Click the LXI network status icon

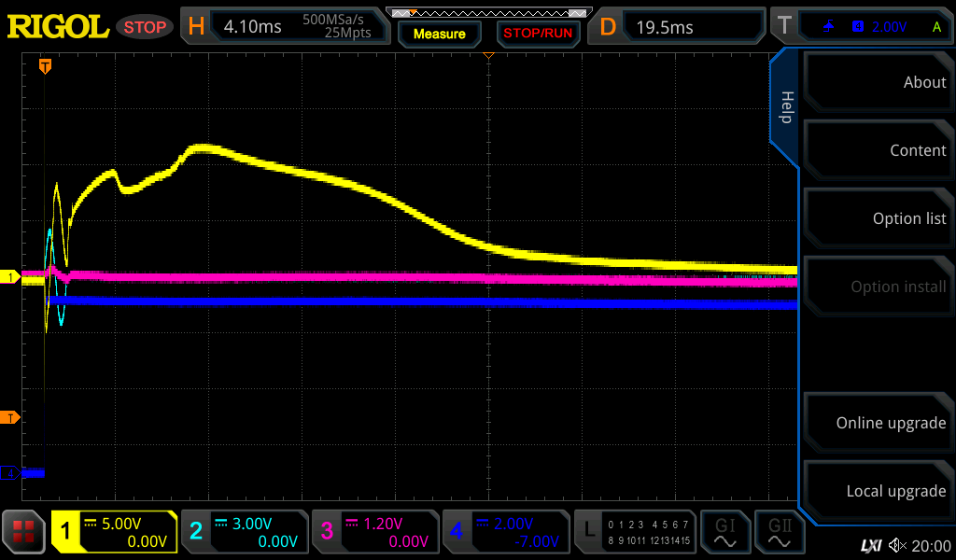870,545
